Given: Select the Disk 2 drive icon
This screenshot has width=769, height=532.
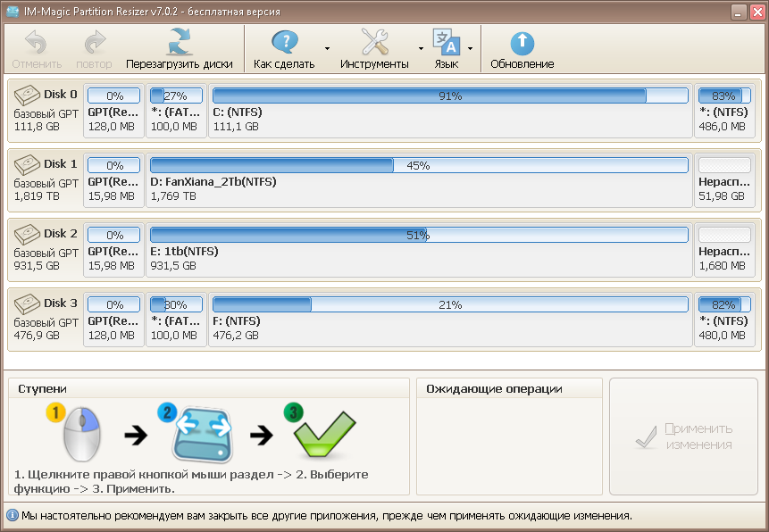Looking at the screenshot, I should tap(27, 235).
